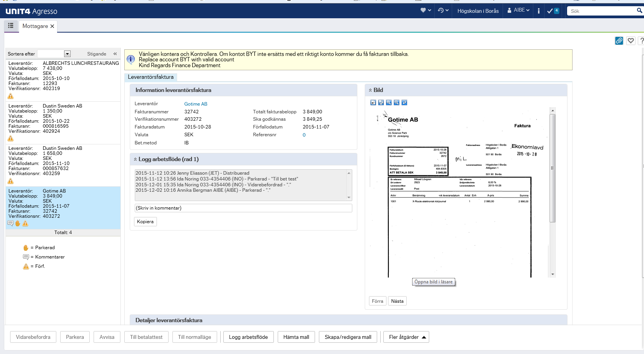644x354 pixels.
Task: Click the Öppna bild i läsare button
Action: (x=433, y=282)
